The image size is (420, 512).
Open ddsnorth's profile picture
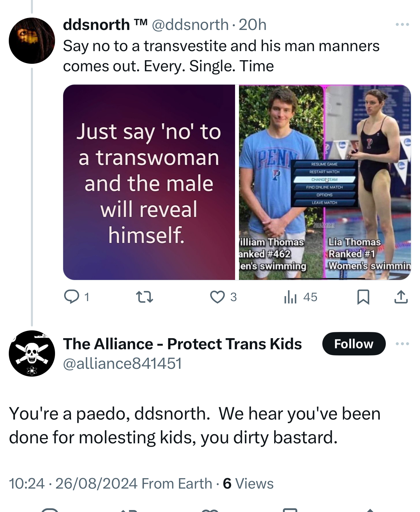pyautogui.click(x=32, y=40)
